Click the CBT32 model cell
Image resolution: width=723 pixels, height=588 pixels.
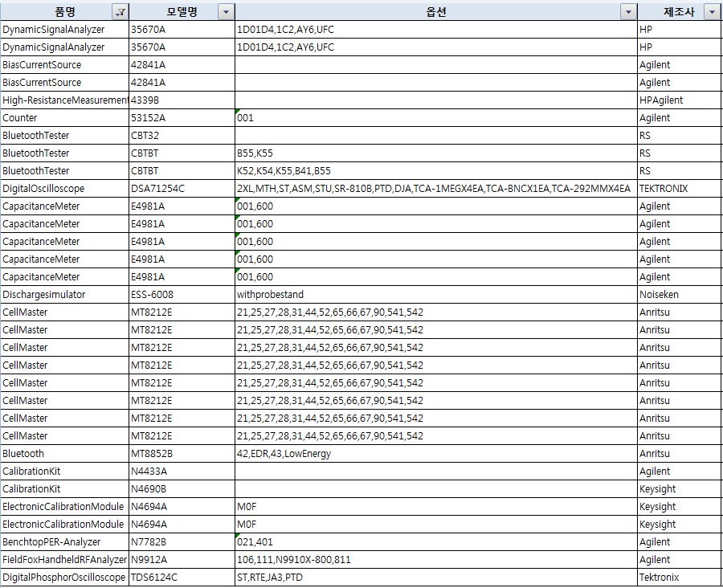[x=181, y=136]
